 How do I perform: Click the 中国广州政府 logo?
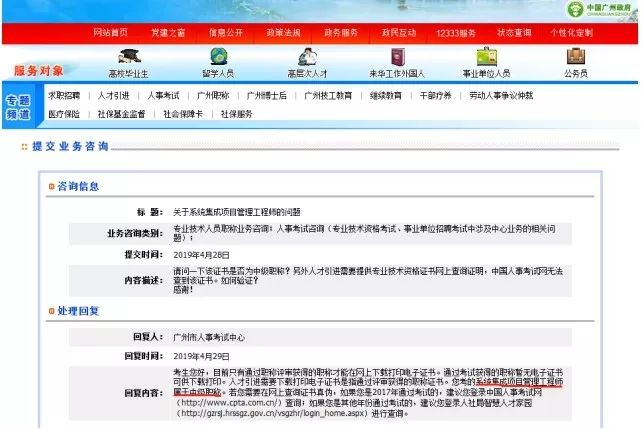click(600, 9)
